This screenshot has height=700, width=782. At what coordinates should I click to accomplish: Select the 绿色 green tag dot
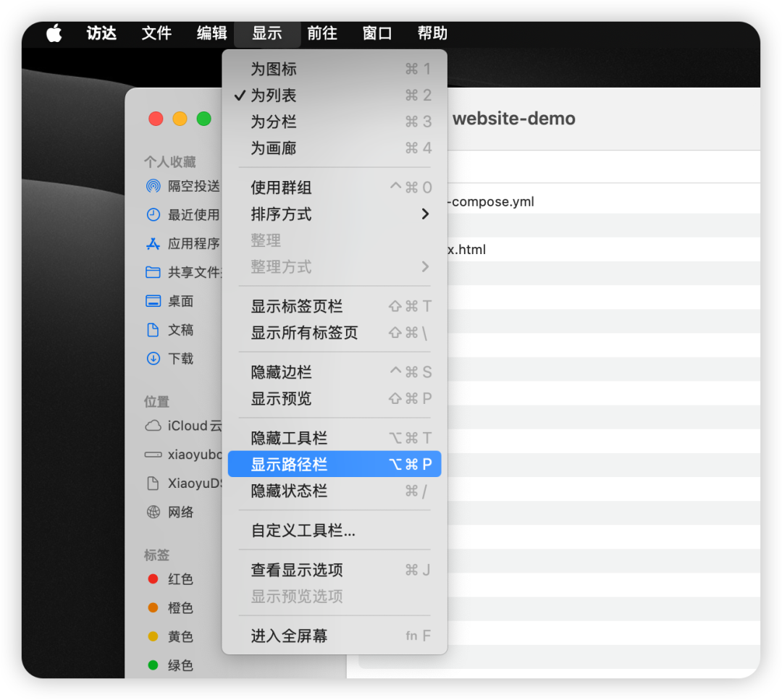pos(153,665)
